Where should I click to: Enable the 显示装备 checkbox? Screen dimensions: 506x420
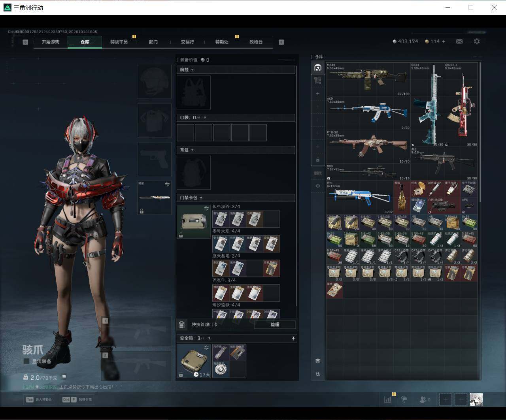(26, 361)
